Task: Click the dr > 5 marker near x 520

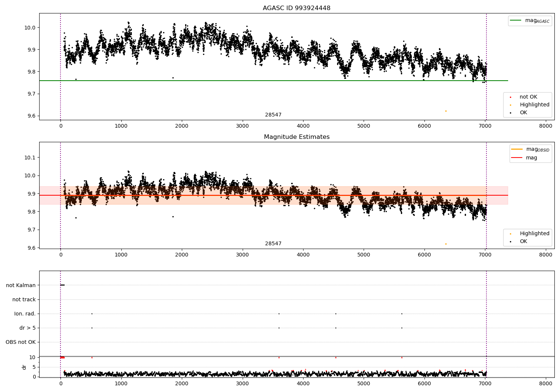Action: [x=92, y=328]
